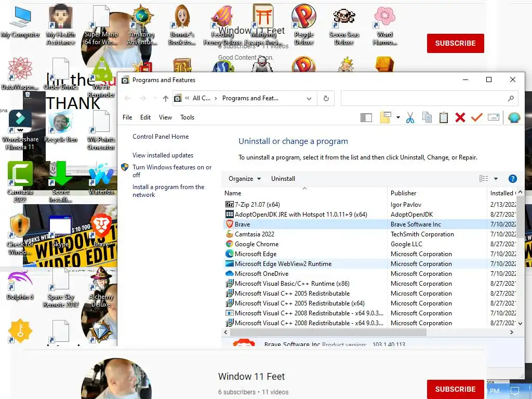Toggle the preview pane layout icon
The image size is (532, 399).
366,118
